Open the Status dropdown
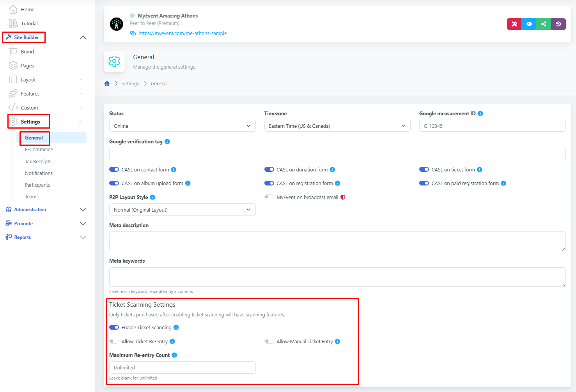The height and width of the screenshot is (392, 576). pyautogui.click(x=182, y=126)
